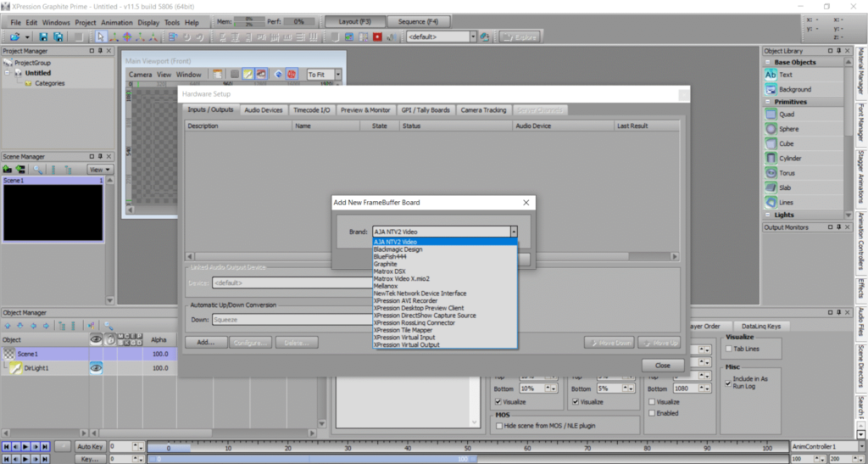Viewport: 868px width, 464px height.
Task: Choose the Cylinder primitive icon
Action: [x=771, y=158]
